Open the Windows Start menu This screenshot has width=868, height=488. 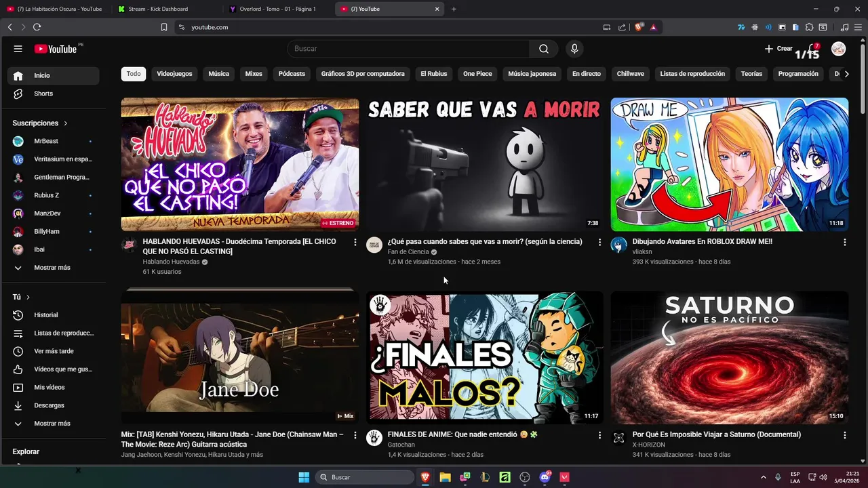304,477
